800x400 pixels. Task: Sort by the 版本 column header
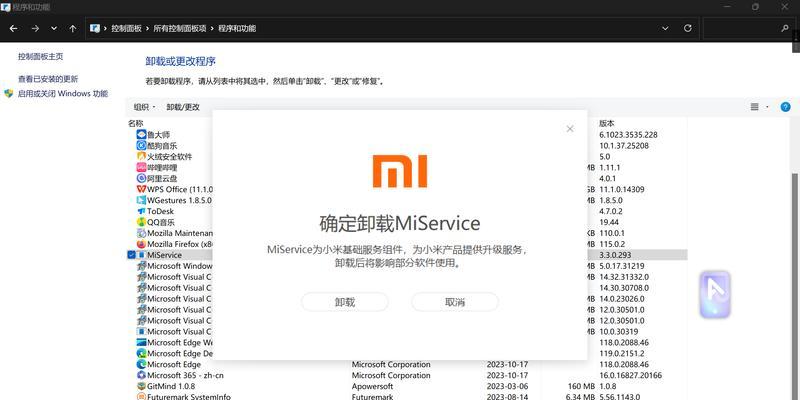tap(607, 123)
